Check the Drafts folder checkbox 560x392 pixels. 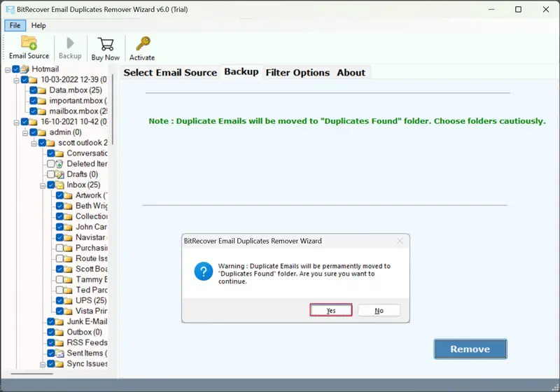tap(50, 174)
